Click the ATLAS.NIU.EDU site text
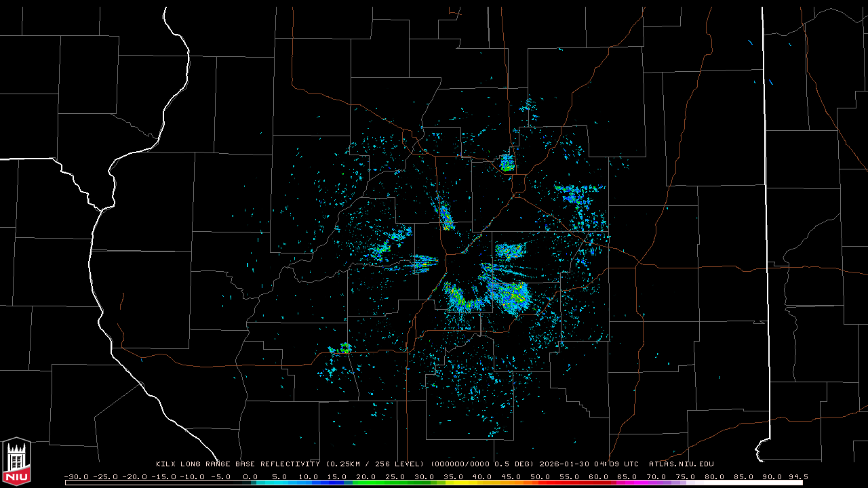 pos(682,464)
